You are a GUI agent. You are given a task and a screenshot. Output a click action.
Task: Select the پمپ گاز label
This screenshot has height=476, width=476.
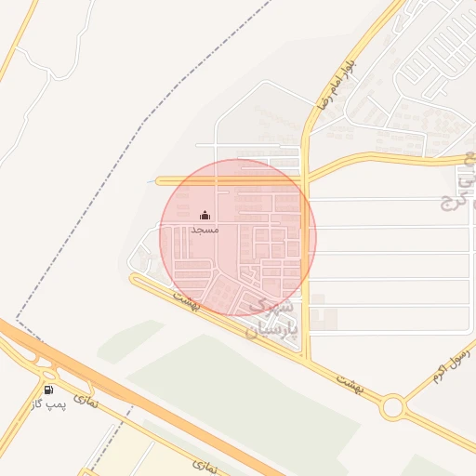pyautogui.click(x=48, y=404)
